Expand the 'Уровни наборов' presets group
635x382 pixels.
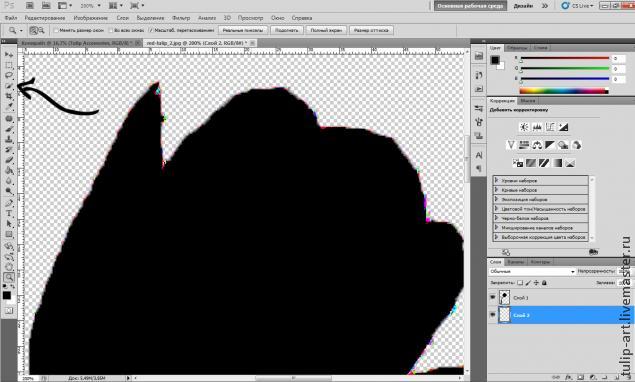540,181
